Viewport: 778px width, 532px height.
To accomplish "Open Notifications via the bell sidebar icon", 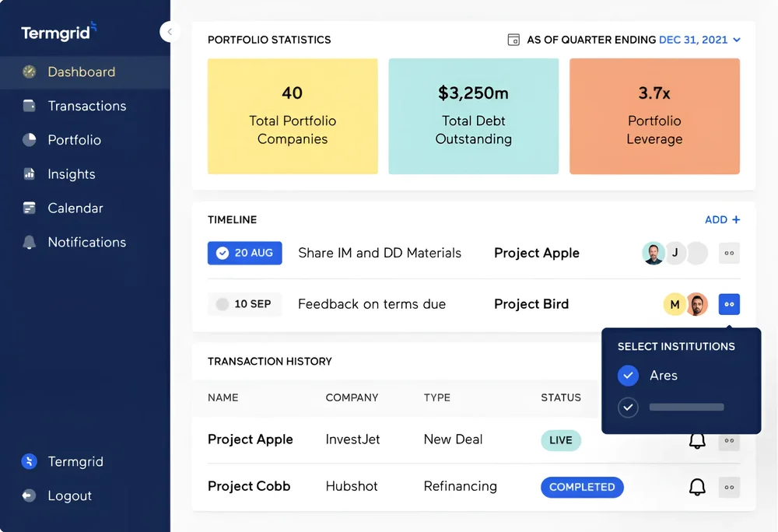I will (x=30, y=243).
